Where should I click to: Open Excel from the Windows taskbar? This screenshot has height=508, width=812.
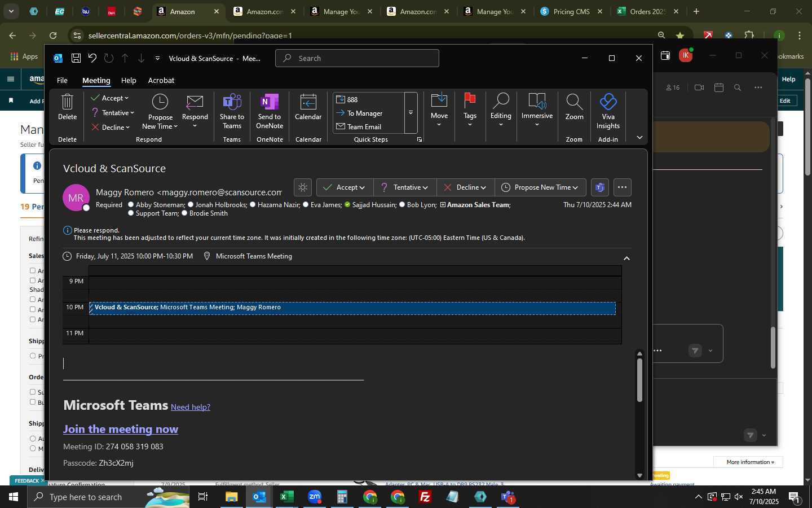(286, 497)
